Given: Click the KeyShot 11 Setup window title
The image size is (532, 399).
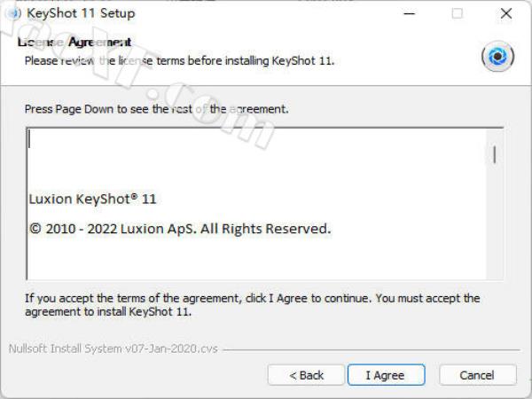Looking at the screenshot, I should [x=81, y=13].
